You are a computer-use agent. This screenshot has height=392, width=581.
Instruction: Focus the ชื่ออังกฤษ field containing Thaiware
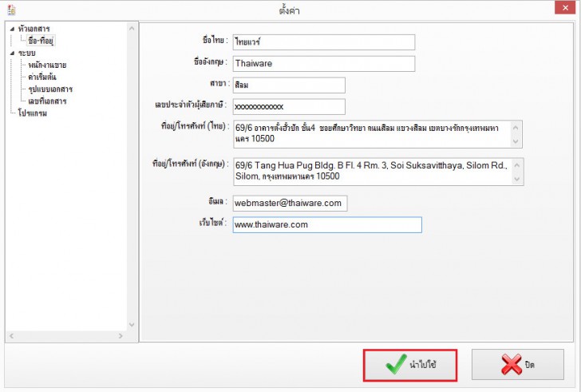324,64
